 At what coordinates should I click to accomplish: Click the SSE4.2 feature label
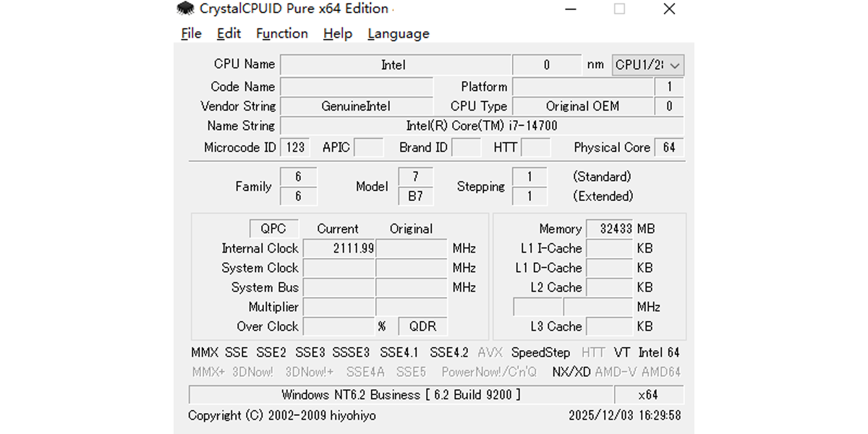[x=449, y=353]
